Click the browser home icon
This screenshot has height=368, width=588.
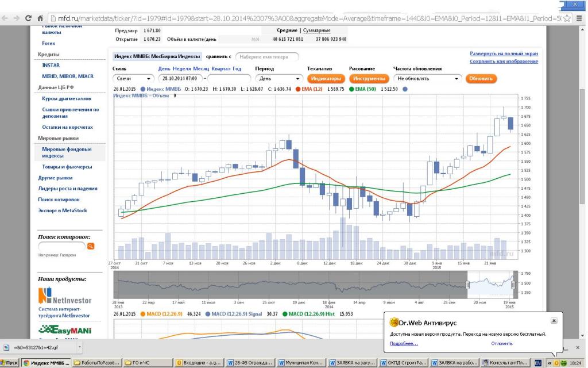tap(41, 18)
